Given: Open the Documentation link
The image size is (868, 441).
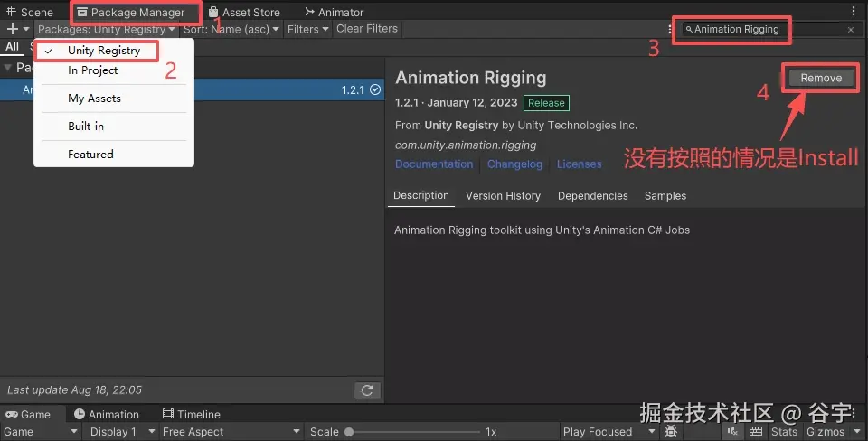Looking at the screenshot, I should [x=434, y=164].
